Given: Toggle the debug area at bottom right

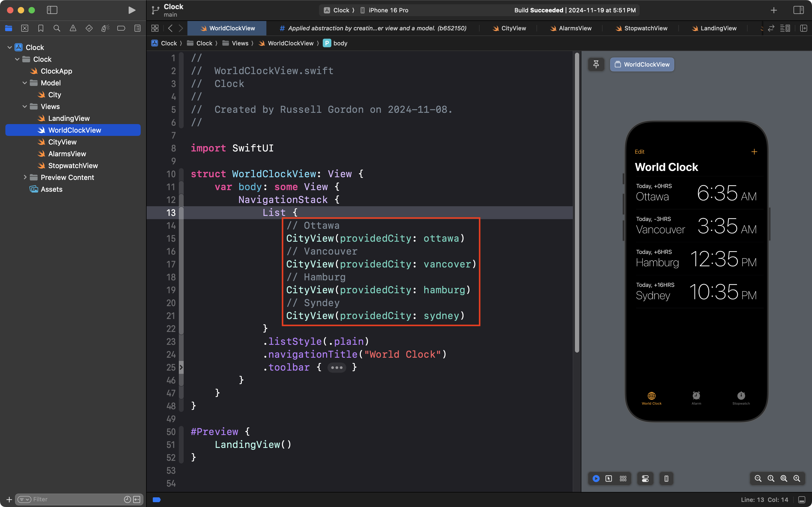Looking at the screenshot, I should [802, 500].
